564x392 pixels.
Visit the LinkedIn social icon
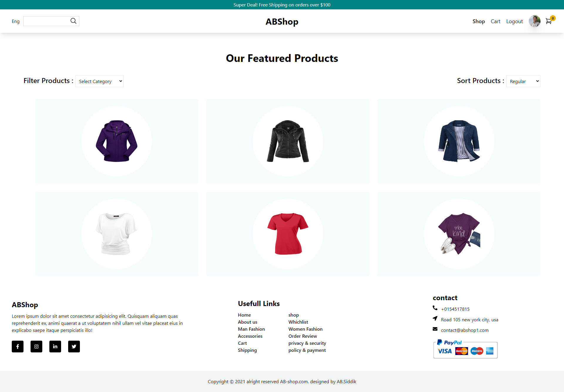point(55,347)
